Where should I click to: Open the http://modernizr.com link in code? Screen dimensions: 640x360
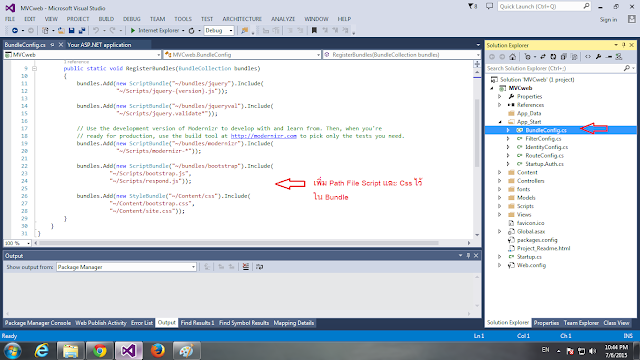pyautogui.click(x=263, y=136)
